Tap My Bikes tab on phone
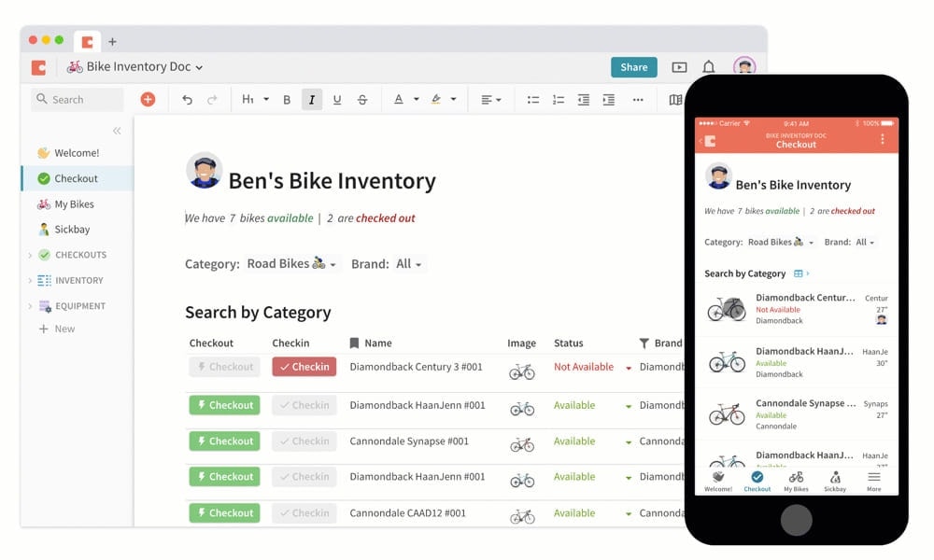This screenshot has height=560, width=934. (x=796, y=482)
